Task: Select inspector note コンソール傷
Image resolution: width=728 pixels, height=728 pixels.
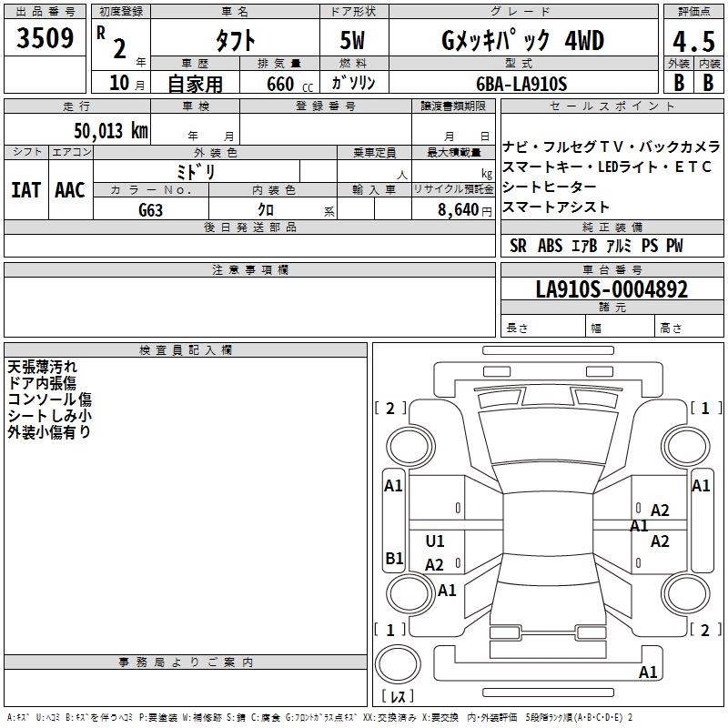Action: coord(50,399)
